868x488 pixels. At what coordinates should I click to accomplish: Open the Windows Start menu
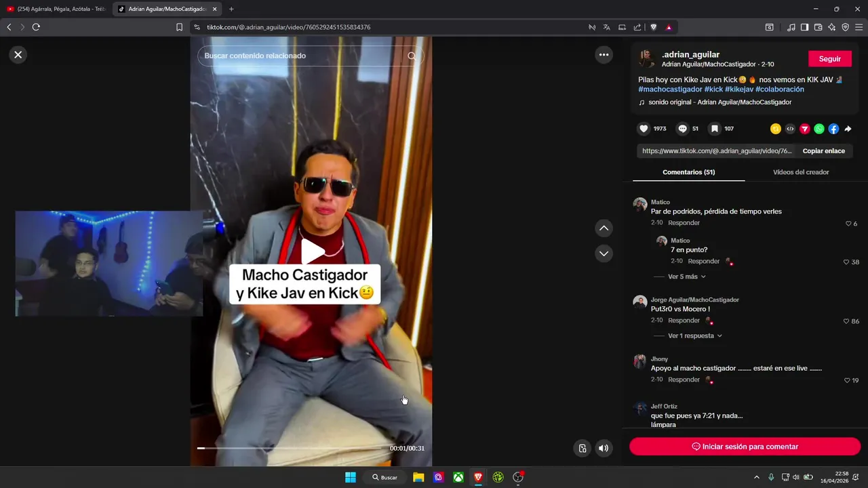(x=351, y=477)
